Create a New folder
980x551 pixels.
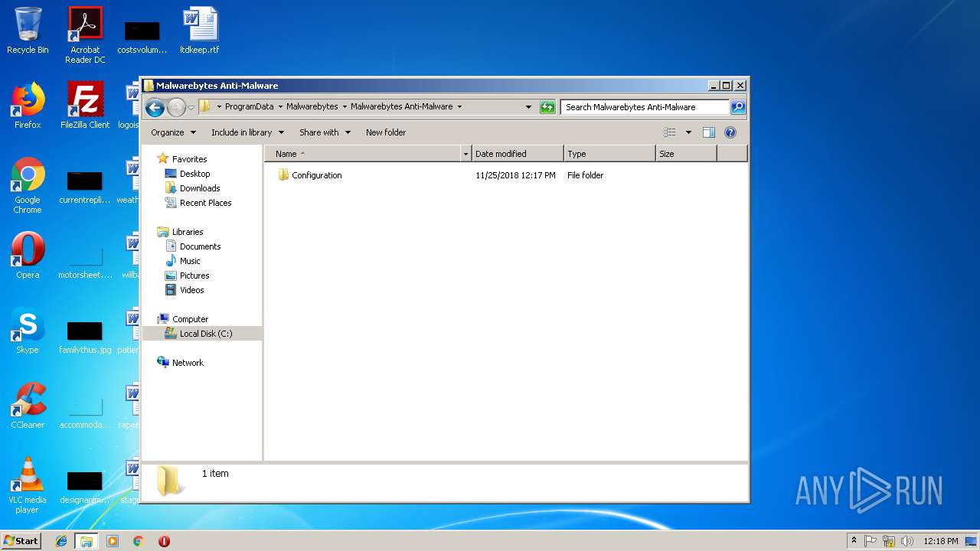386,132
